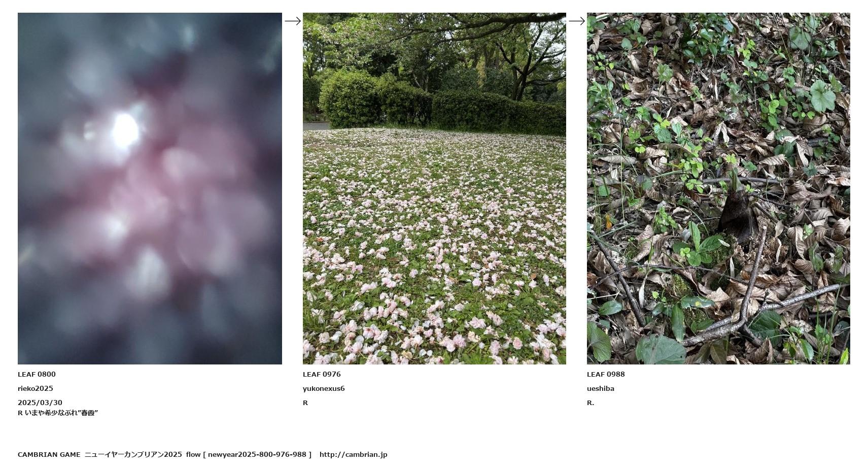Click the R. marker under ueshiba
The width and height of the screenshot is (868, 467).
point(591,403)
